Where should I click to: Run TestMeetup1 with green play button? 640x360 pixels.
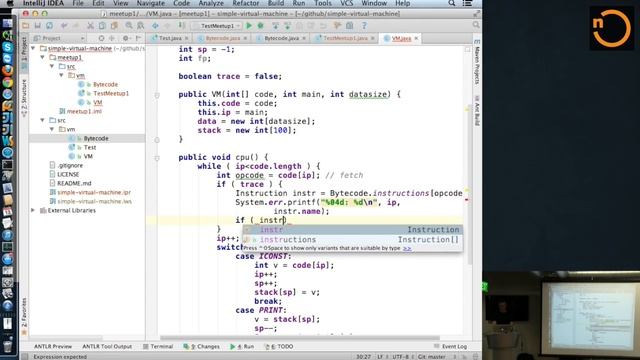[x=249, y=26]
